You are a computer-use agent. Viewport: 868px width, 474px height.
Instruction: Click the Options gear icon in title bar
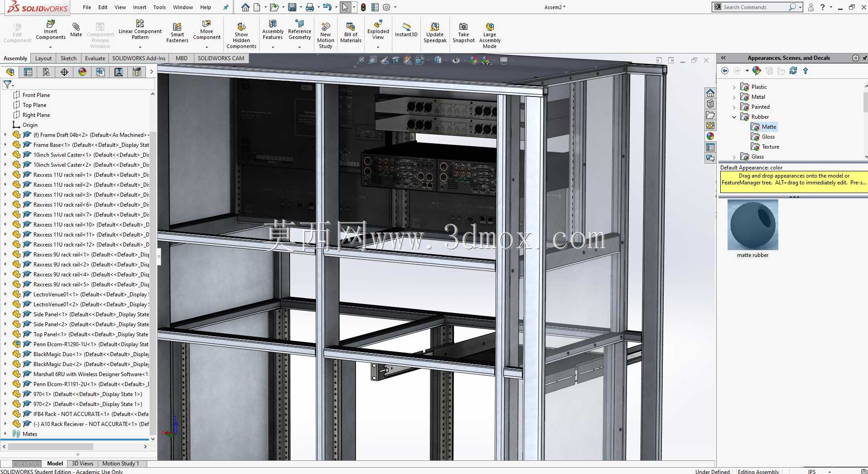click(x=386, y=7)
